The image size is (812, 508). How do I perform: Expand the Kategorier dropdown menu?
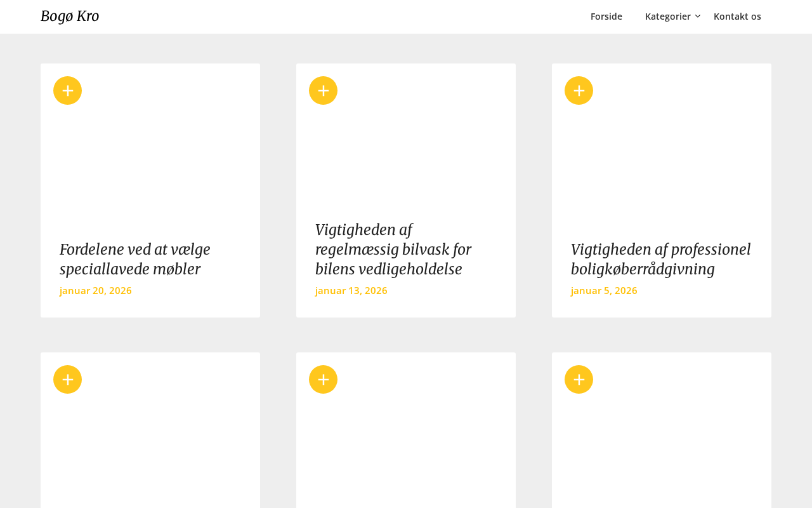click(x=672, y=17)
